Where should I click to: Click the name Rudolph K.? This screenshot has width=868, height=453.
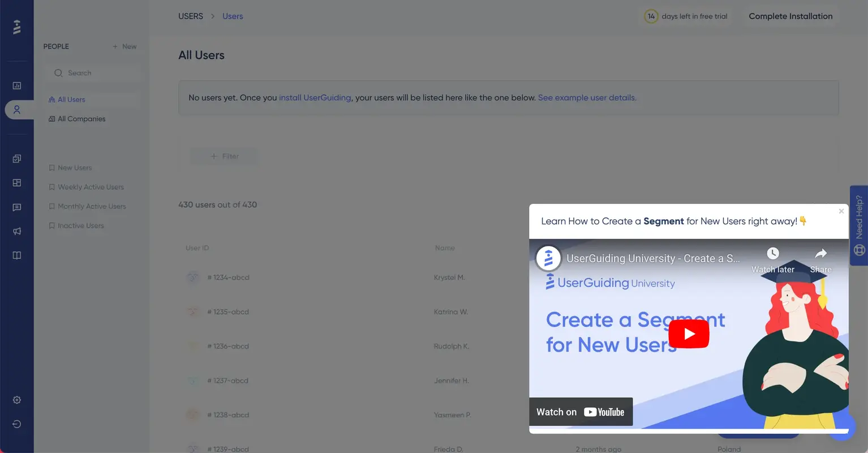point(452,347)
